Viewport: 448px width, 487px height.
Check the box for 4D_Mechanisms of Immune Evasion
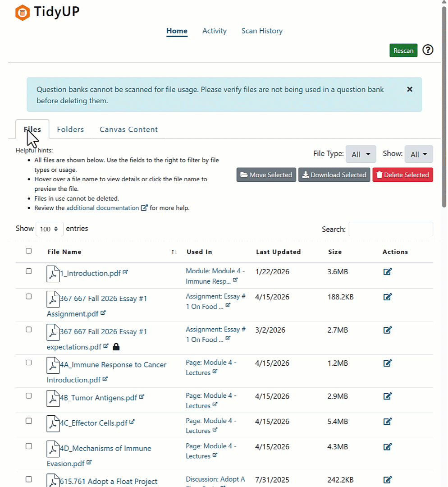pyautogui.click(x=28, y=446)
